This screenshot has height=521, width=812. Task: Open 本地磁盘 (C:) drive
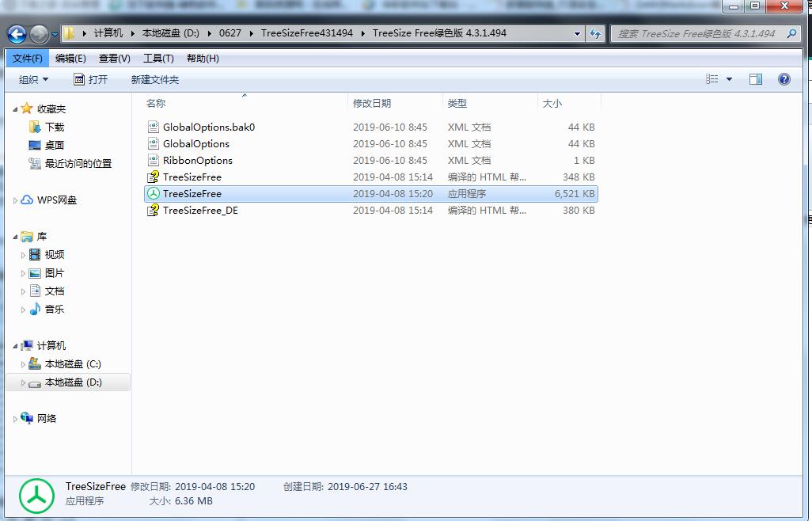click(73, 363)
